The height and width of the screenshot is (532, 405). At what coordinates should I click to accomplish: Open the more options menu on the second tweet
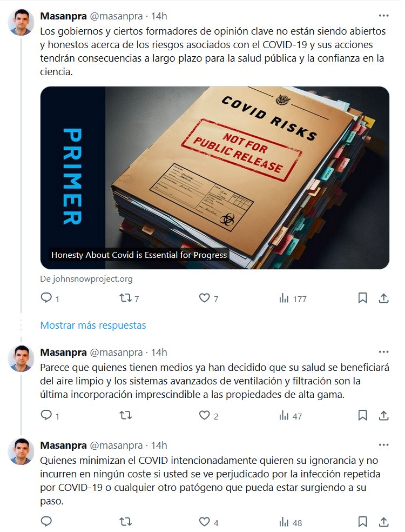(x=383, y=352)
